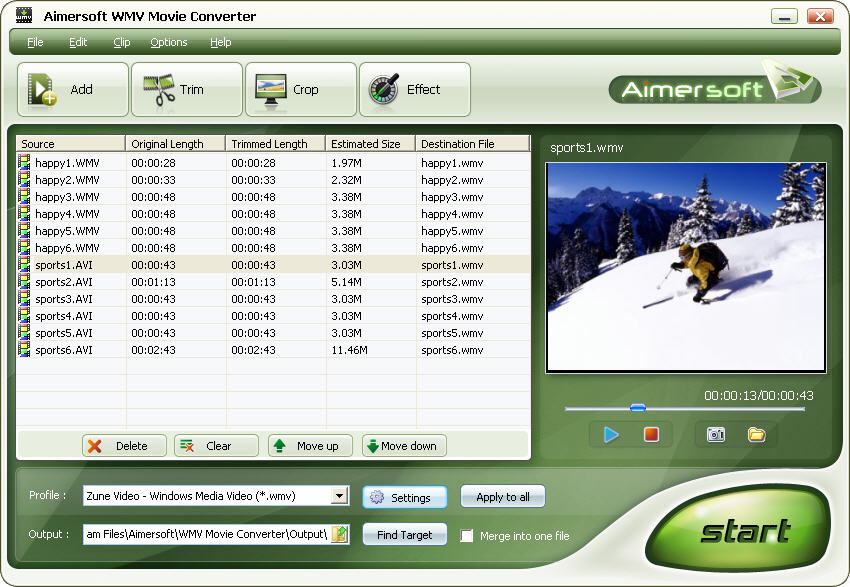
Task: Browse the output folder with the Output field icon
Action: (x=340, y=534)
